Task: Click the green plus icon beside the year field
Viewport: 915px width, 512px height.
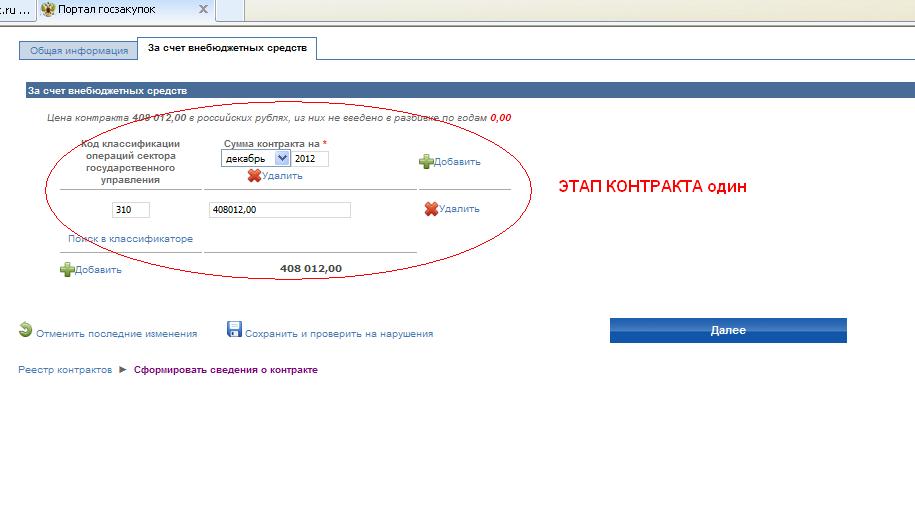Action: pos(426,161)
